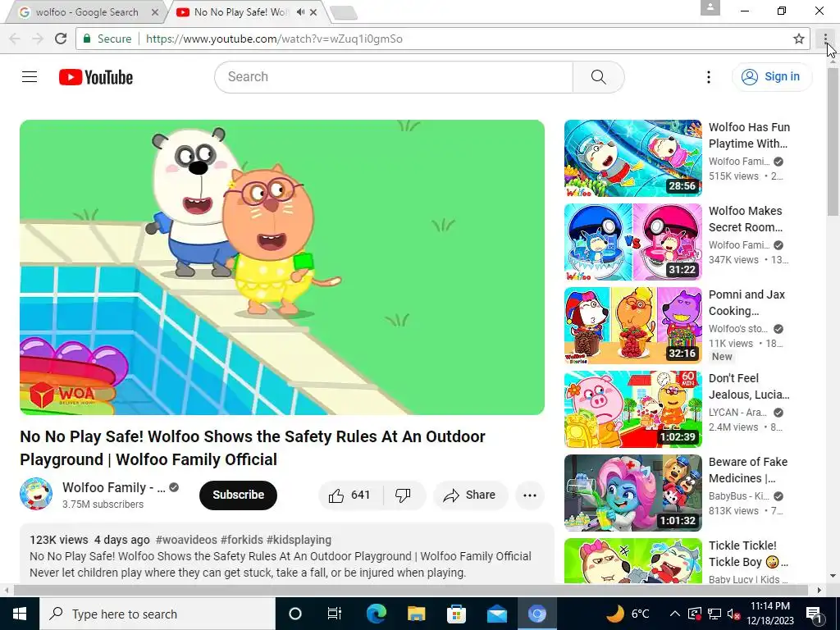Image resolution: width=840 pixels, height=630 pixels.
Task: Open the 6°C weather widget
Action: (x=628, y=614)
